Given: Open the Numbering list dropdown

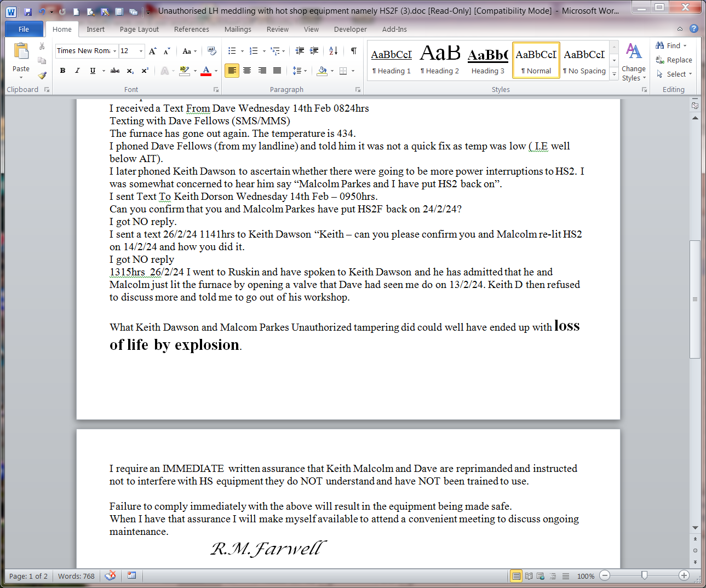Looking at the screenshot, I should 263,51.
